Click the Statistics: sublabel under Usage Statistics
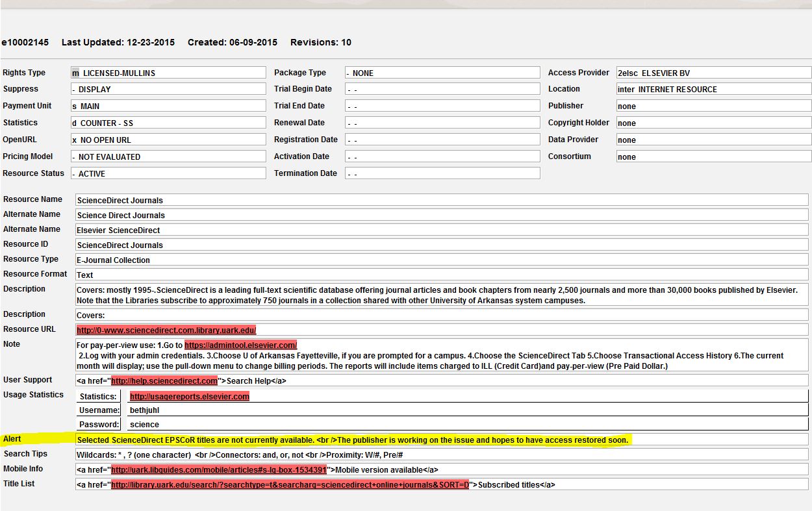Viewport: 812px width, 511px height. click(x=98, y=396)
